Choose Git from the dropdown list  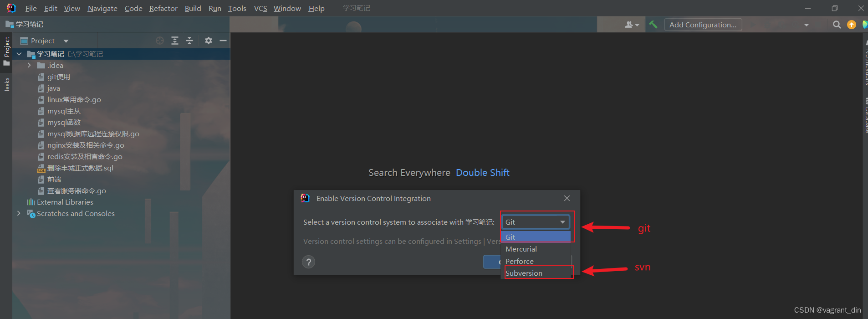coord(536,237)
